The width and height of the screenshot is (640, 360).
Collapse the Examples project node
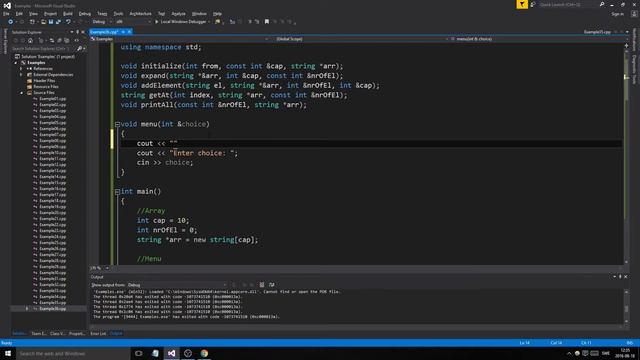click(x=16, y=63)
